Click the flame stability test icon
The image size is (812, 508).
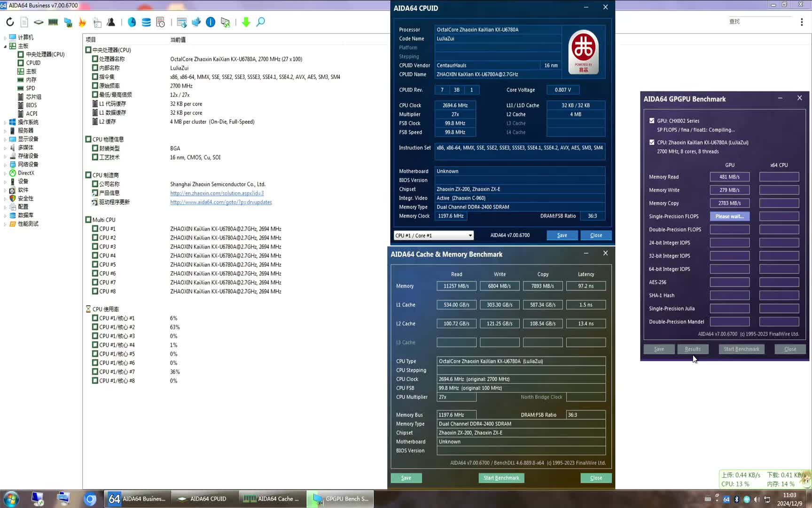(82, 22)
